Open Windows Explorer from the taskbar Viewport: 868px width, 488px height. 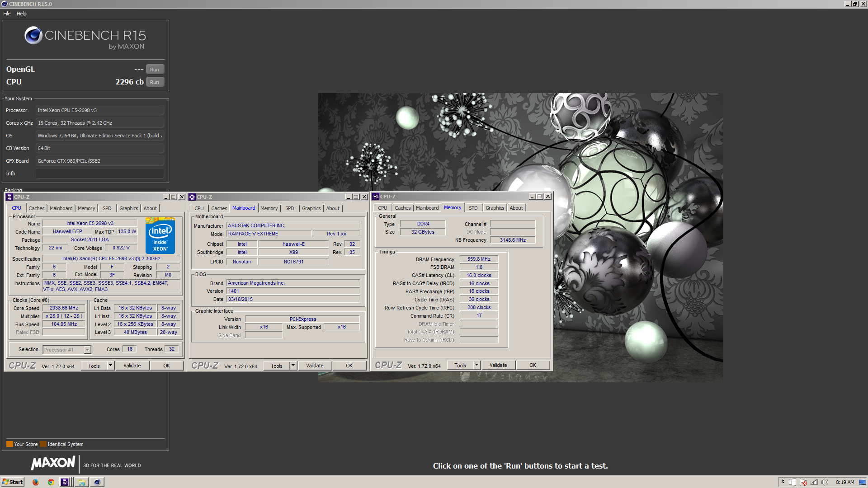click(x=81, y=482)
